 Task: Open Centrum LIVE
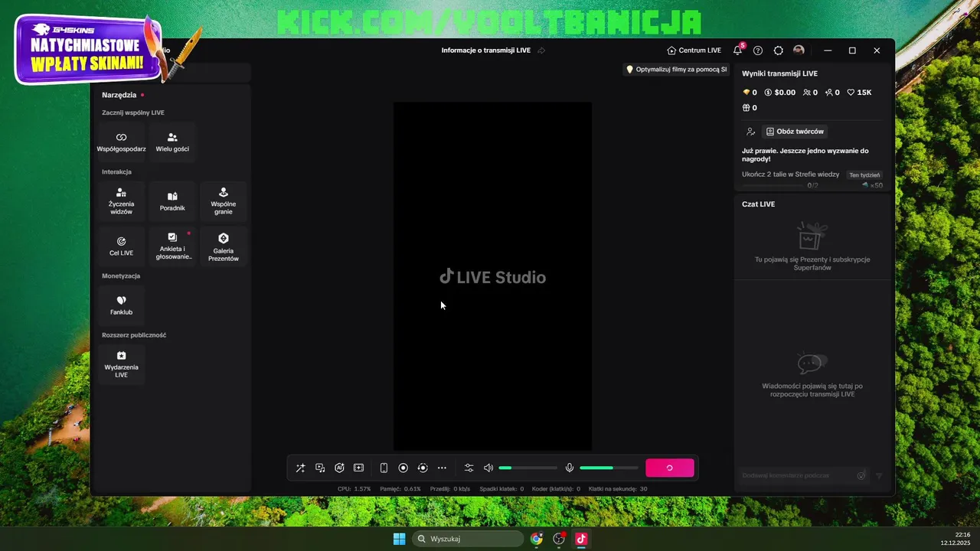point(694,51)
